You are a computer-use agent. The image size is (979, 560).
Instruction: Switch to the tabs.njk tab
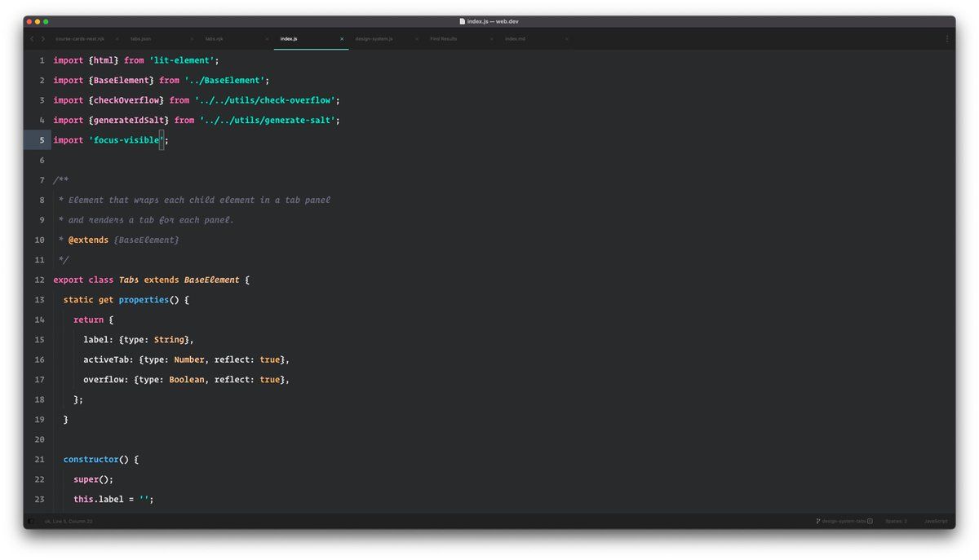click(215, 39)
